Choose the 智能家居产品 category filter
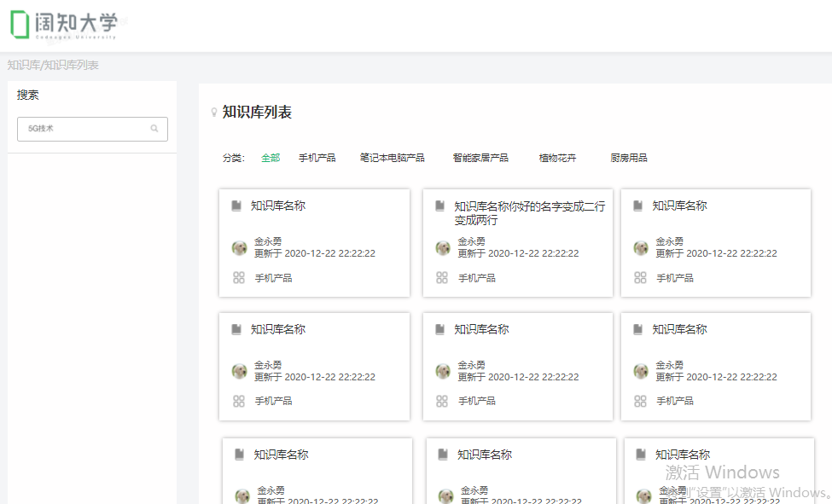832x504 pixels. (x=480, y=158)
